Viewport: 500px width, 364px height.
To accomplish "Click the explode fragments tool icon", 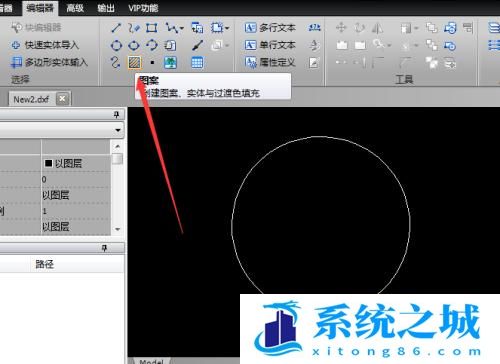I will [432, 62].
